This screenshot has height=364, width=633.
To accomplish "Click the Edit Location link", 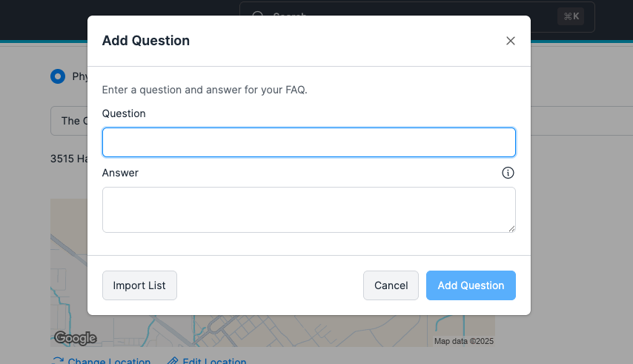I will 214,361.
